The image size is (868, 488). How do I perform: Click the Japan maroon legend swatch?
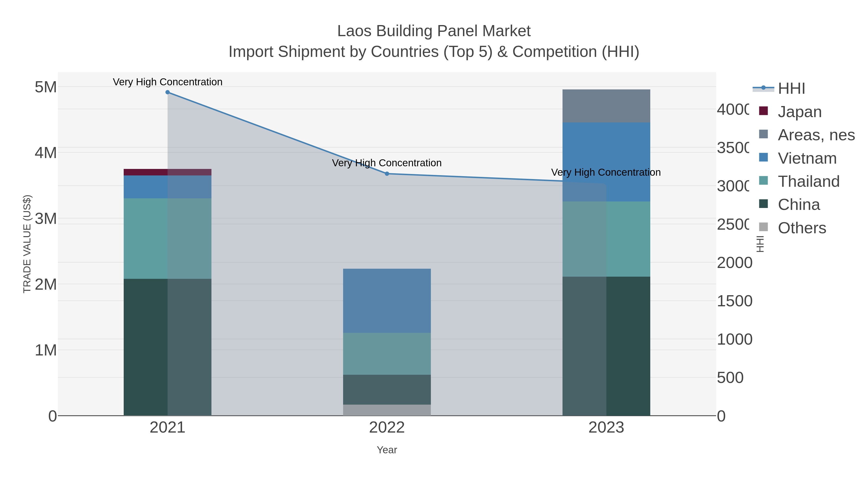coord(764,111)
